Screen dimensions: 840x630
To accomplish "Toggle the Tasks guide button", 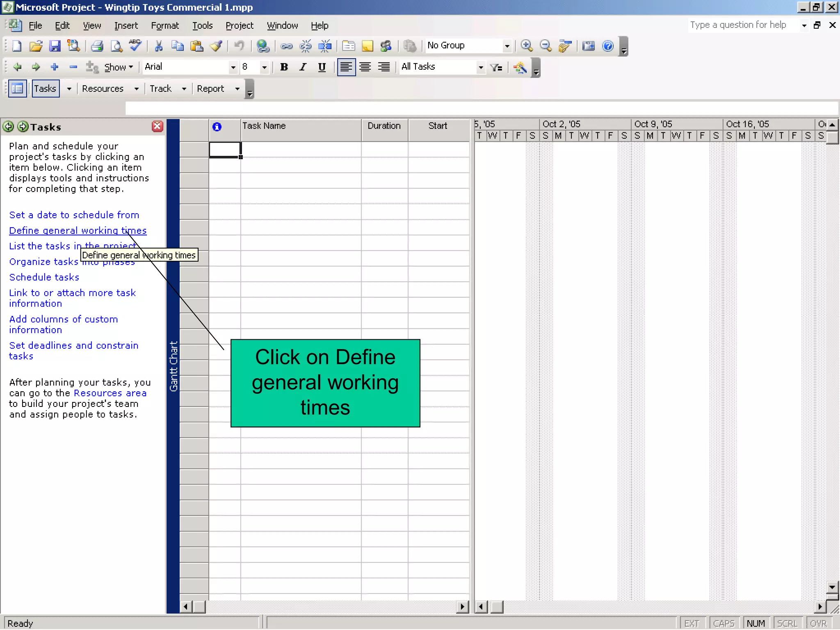I will pos(46,89).
